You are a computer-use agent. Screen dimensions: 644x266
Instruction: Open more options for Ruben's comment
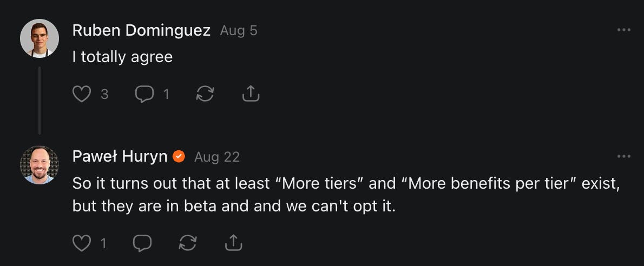(x=623, y=30)
